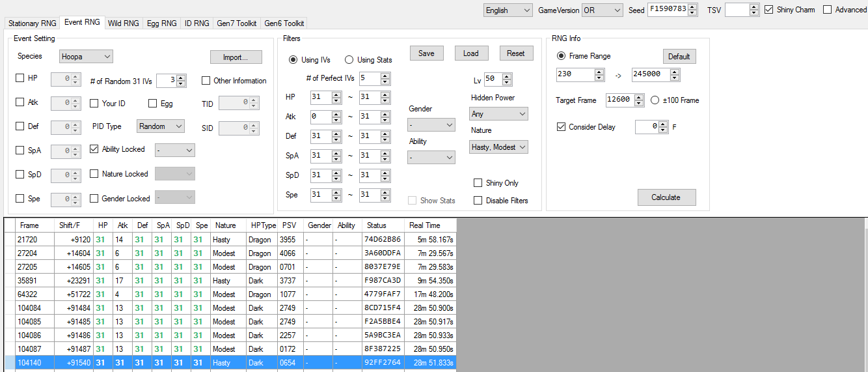Click the Calculate button
This screenshot has height=372, width=868.
pos(666,197)
